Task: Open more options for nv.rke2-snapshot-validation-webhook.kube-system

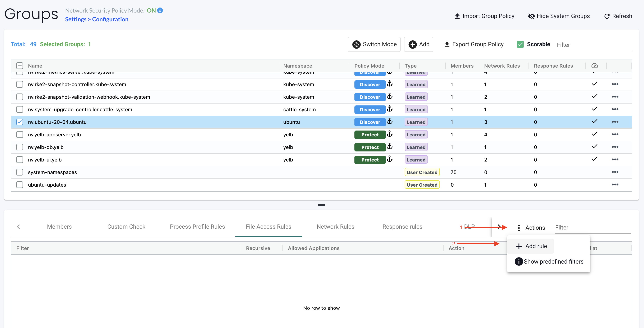Action: point(615,97)
